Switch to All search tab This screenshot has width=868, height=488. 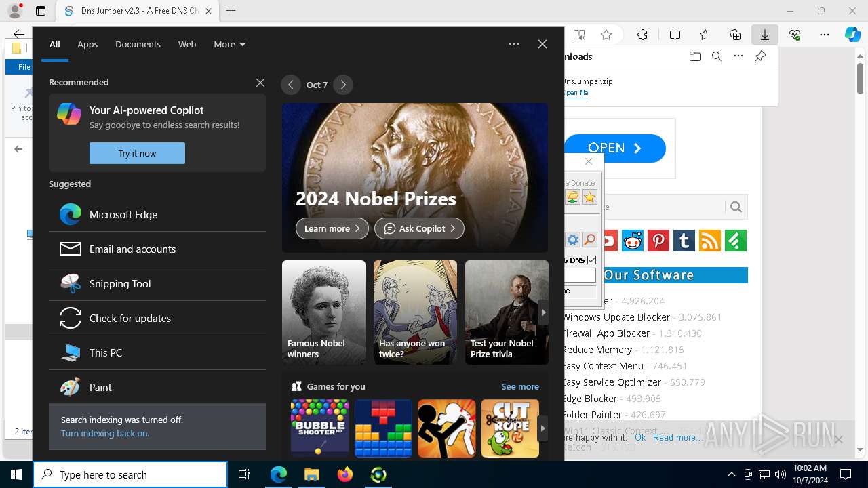(55, 44)
